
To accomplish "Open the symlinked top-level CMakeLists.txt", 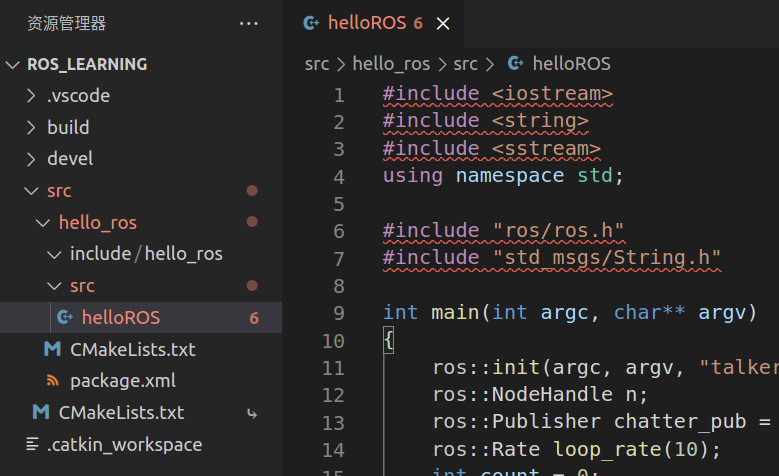I will click(121, 413).
